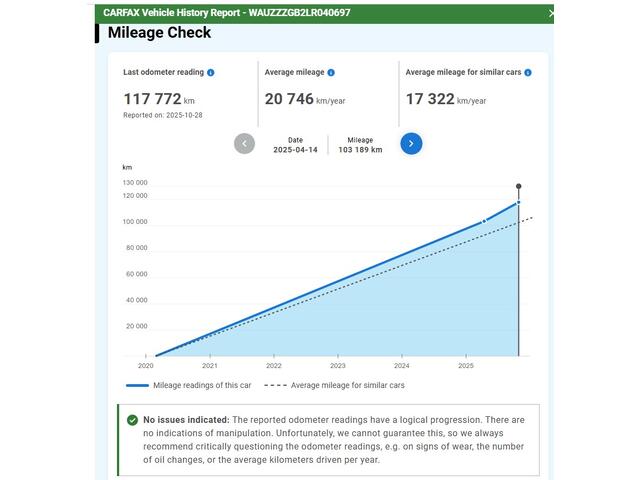The height and width of the screenshot is (480, 640).
Task: Open info icon for similar cars mileage
Action: [x=528, y=73]
